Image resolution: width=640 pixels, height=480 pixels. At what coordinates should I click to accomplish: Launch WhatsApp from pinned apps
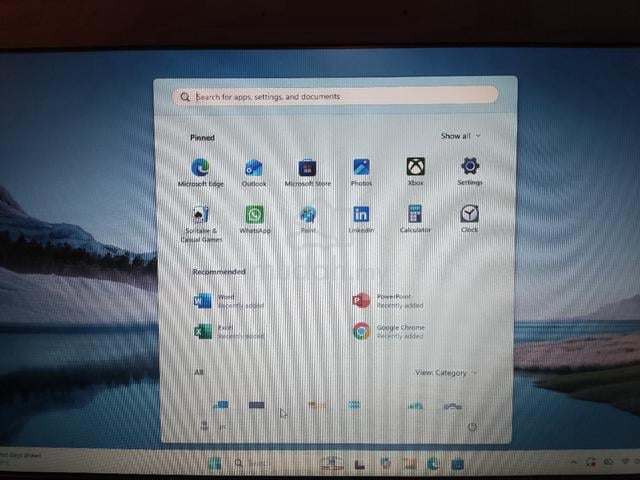tap(255, 219)
